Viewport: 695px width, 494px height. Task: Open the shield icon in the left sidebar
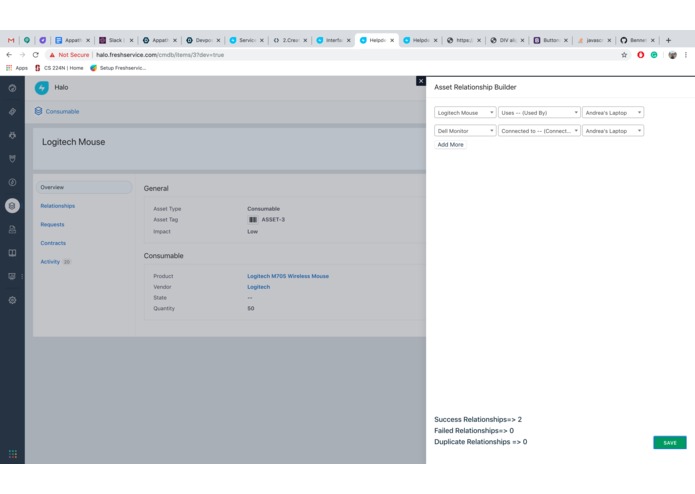coord(12,159)
